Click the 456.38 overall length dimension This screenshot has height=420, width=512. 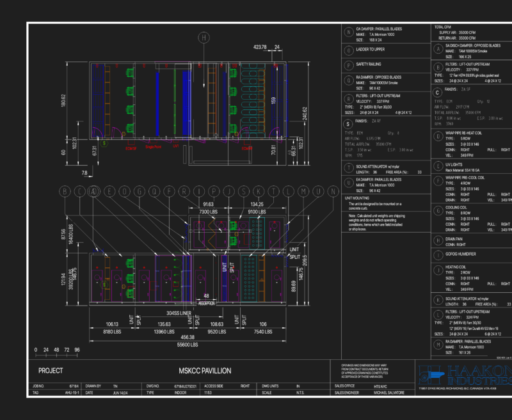(188, 337)
